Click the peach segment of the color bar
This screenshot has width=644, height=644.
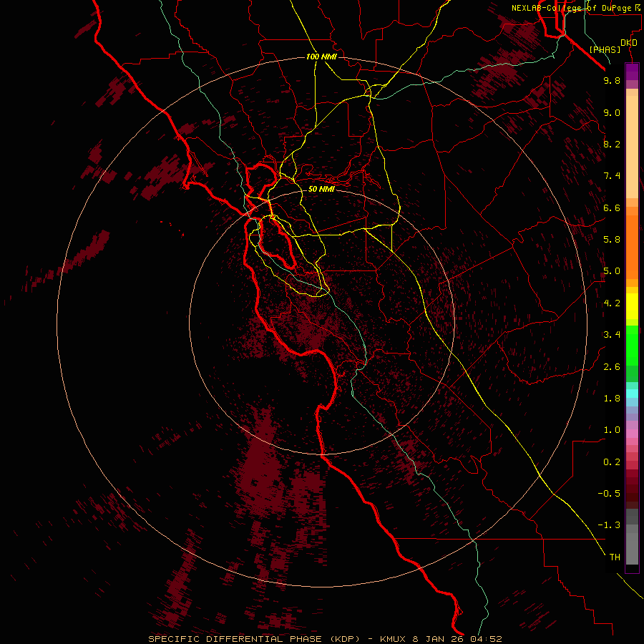coord(632,147)
